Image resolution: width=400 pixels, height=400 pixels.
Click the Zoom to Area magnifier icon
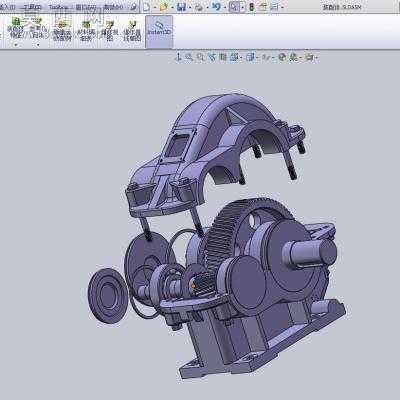pyautogui.click(x=200, y=57)
